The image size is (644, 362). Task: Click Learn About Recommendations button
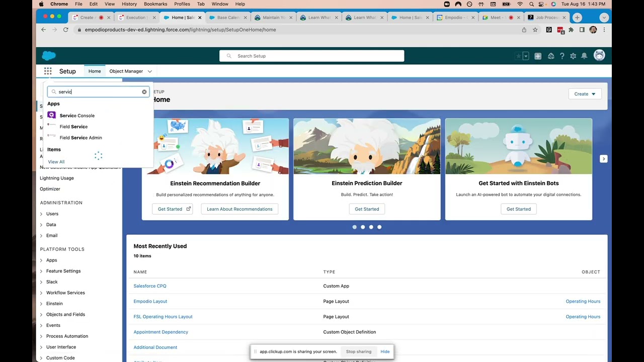tap(239, 209)
